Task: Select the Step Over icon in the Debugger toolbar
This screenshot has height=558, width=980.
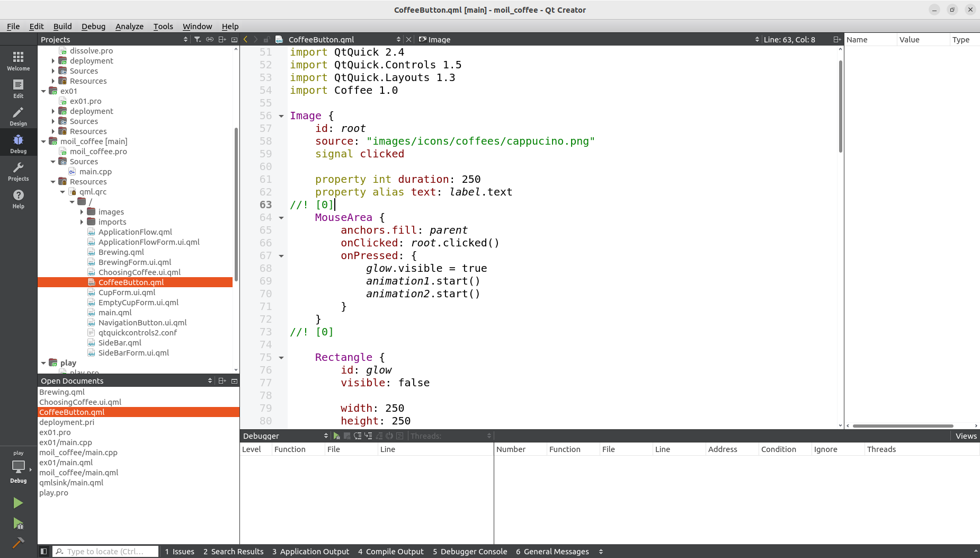Action: click(x=358, y=436)
